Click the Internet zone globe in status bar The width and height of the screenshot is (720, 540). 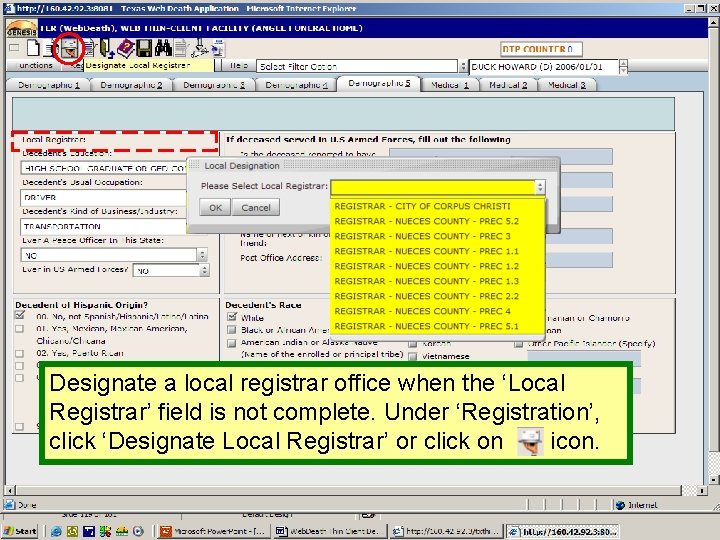coord(620,505)
